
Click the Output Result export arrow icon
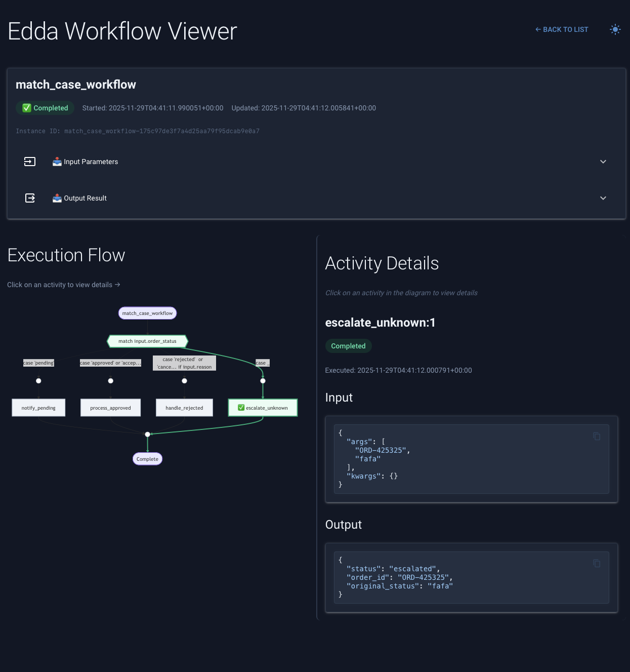coord(30,198)
